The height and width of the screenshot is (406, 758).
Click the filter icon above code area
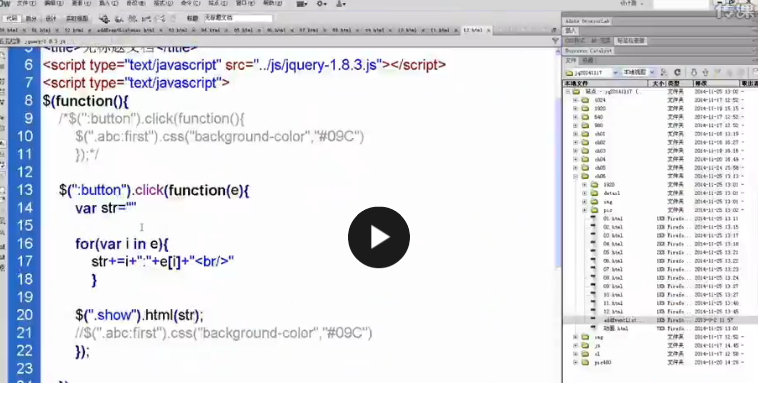(555, 41)
